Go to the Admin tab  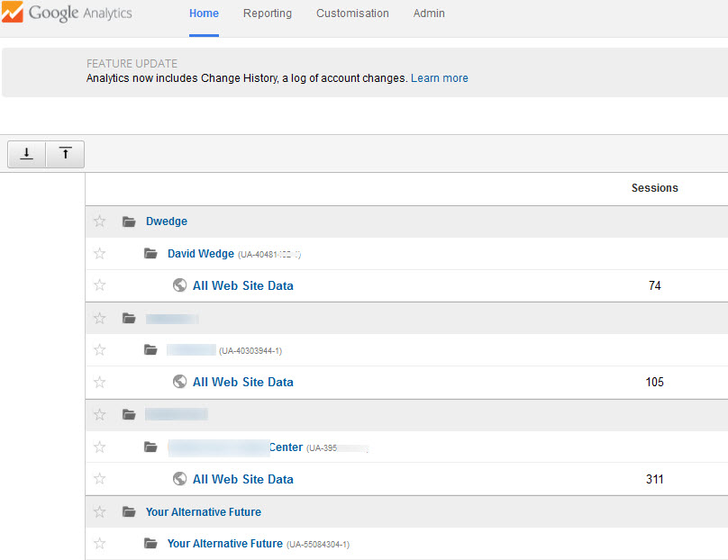tap(429, 14)
